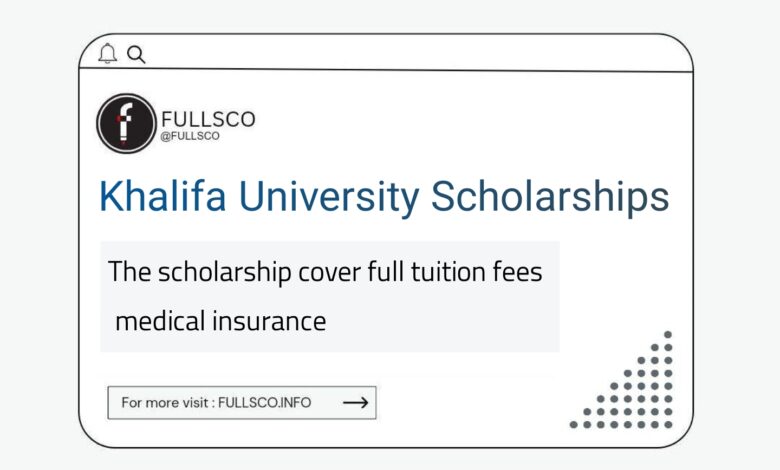780x470 pixels.
Task: Select the full tuition fees text line
Action: click(325, 272)
